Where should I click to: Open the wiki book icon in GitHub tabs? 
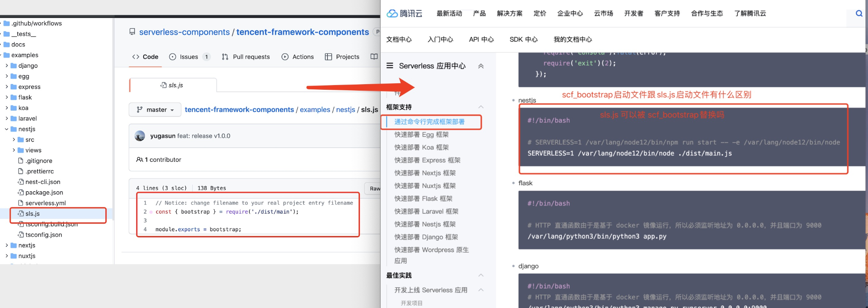point(374,56)
